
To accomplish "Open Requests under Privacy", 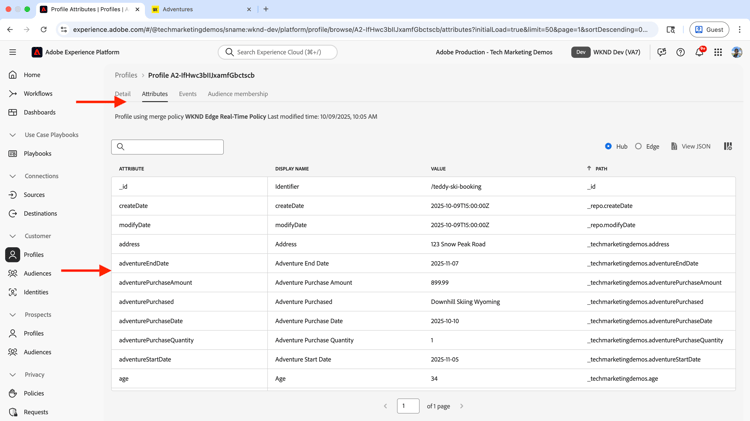I will pyautogui.click(x=36, y=412).
